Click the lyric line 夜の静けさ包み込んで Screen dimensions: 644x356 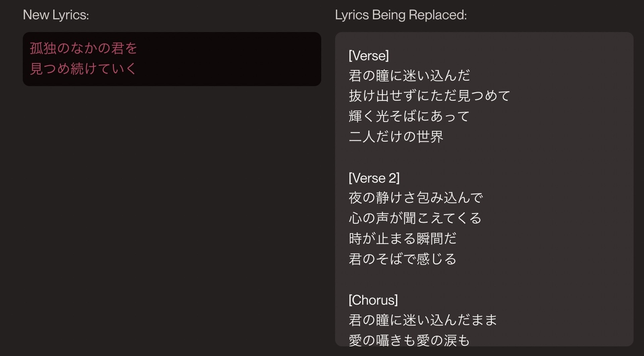[416, 198]
